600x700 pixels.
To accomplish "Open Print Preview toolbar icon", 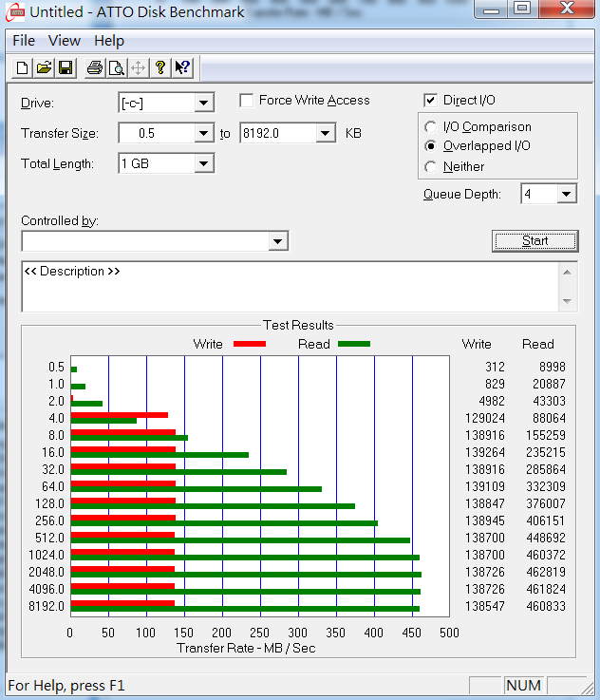I will click(117, 67).
